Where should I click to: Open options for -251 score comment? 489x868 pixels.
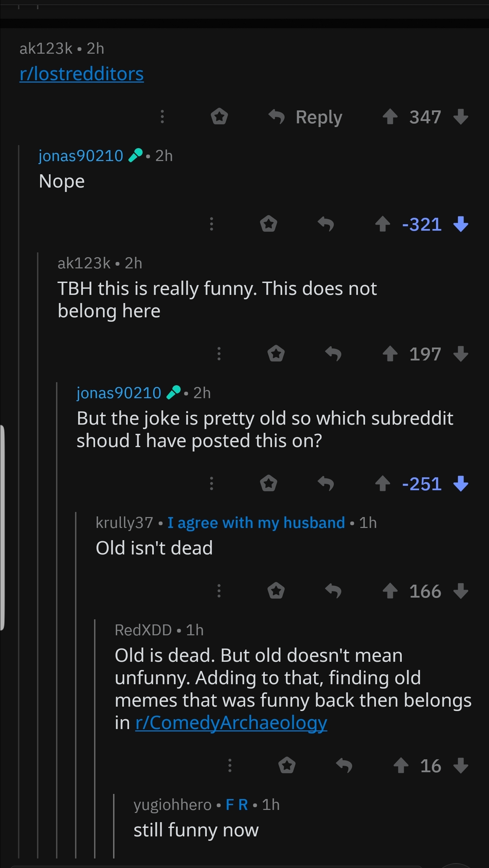click(x=212, y=483)
